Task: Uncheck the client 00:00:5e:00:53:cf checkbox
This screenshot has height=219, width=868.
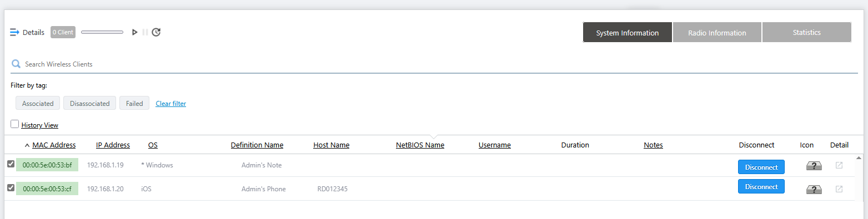Action: tap(11, 187)
